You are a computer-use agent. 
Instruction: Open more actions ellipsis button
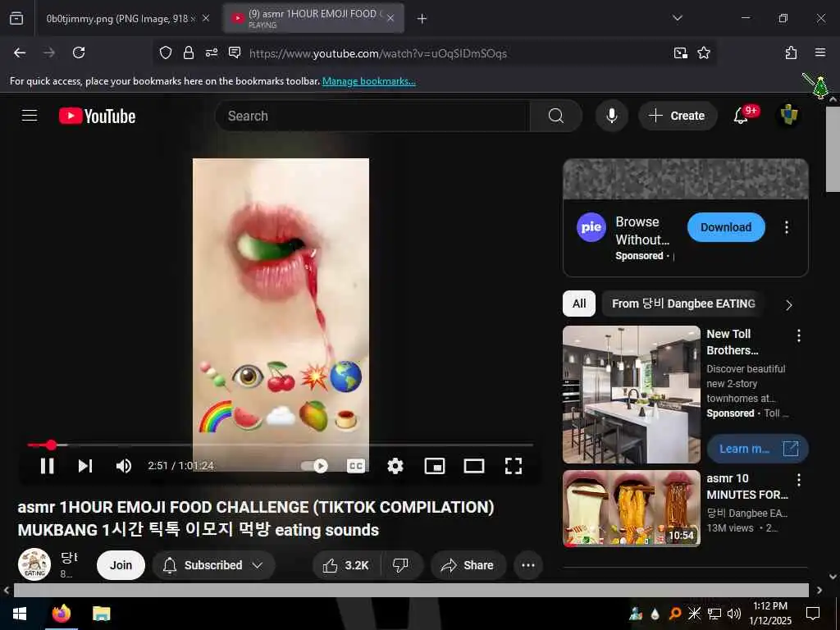(528, 565)
